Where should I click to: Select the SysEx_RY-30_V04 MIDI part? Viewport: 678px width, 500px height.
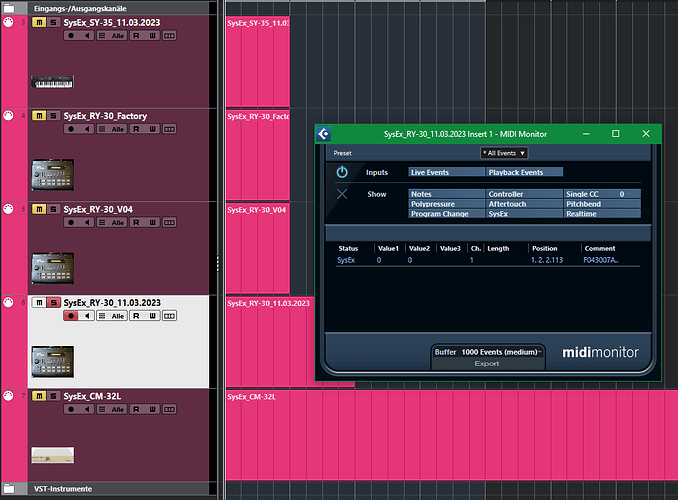258,248
